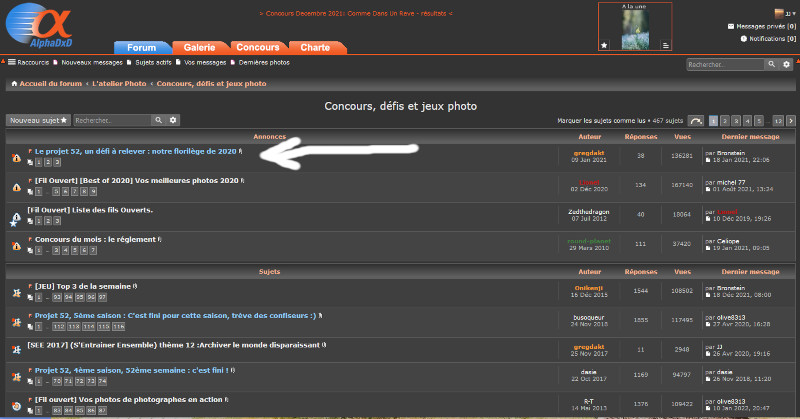Viewport: 800px width, 419px height.
Task: Open the Charte tab
Action: [x=315, y=47]
